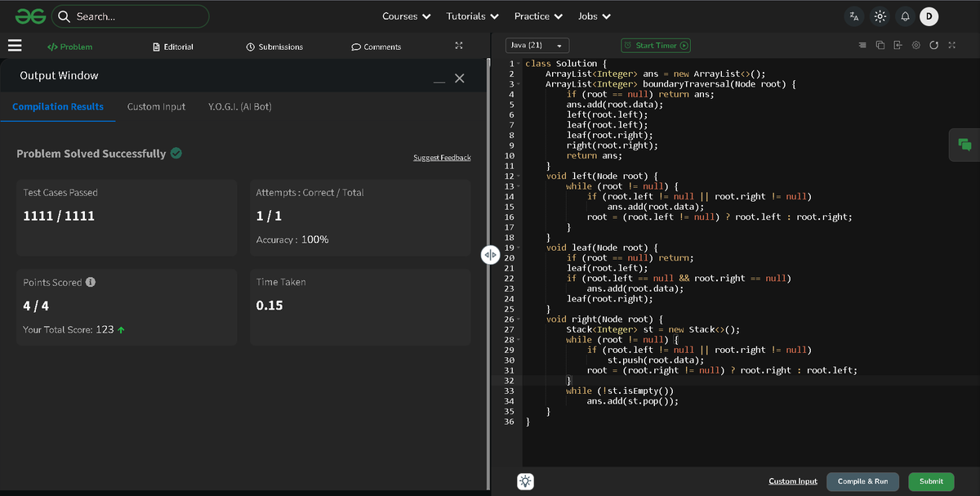Toggle the light/dark theme sun icon

(x=880, y=16)
